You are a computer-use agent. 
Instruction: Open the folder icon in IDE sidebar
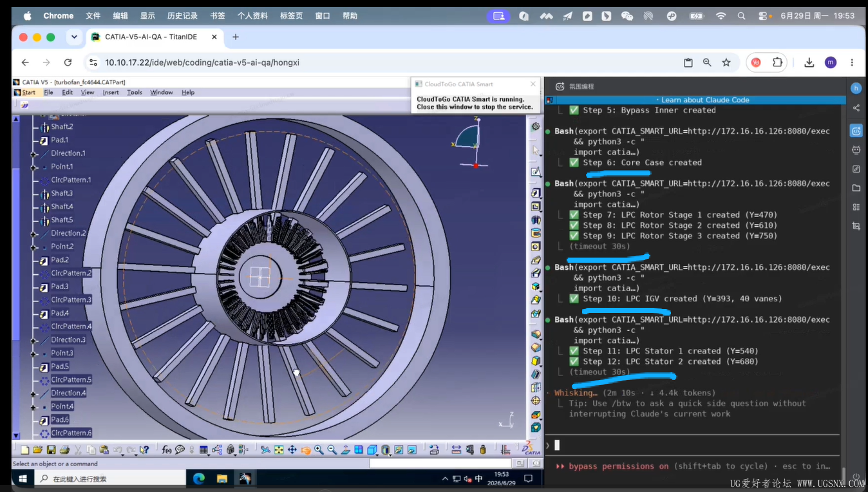[856, 188]
